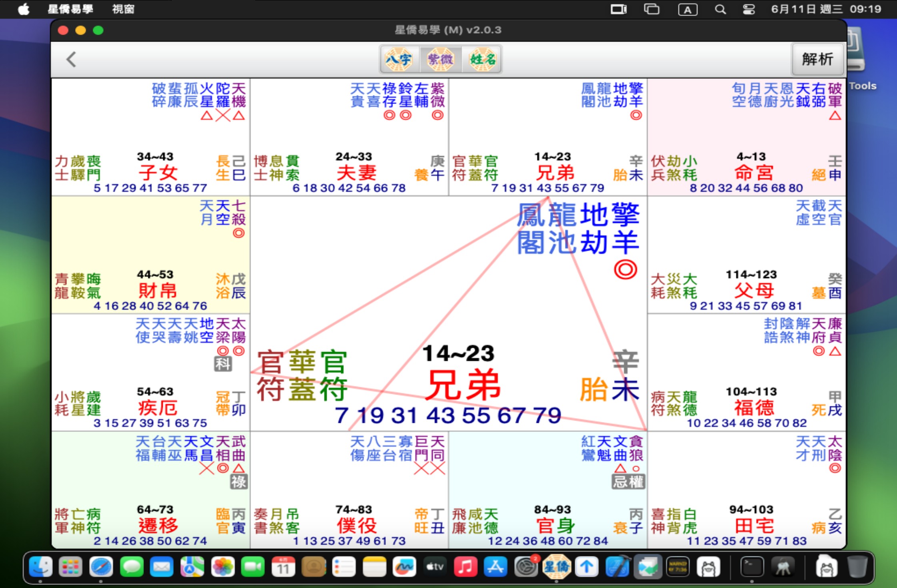Open Spotlight search in menu bar
The height and width of the screenshot is (588, 897).
[720, 9]
